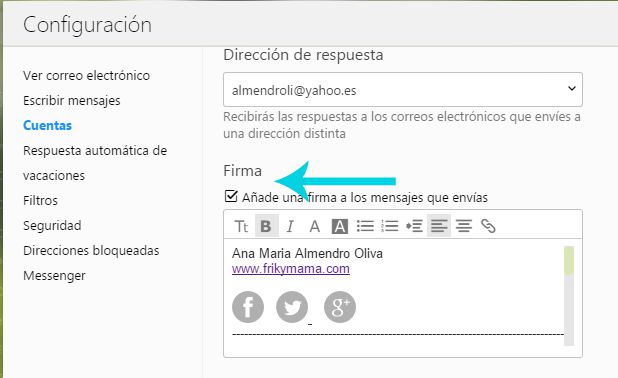This screenshot has width=618, height=378.
Task: Apply indent to signature text
Action: [x=414, y=226]
